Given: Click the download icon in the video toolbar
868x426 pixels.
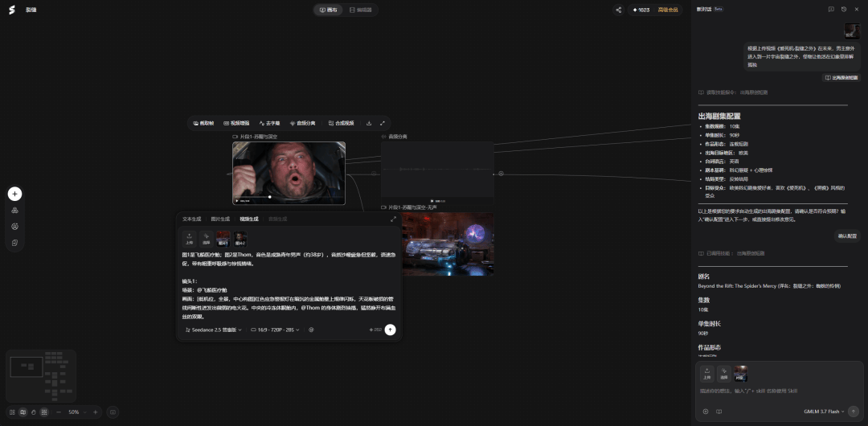Looking at the screenshot, I should 369,123.
